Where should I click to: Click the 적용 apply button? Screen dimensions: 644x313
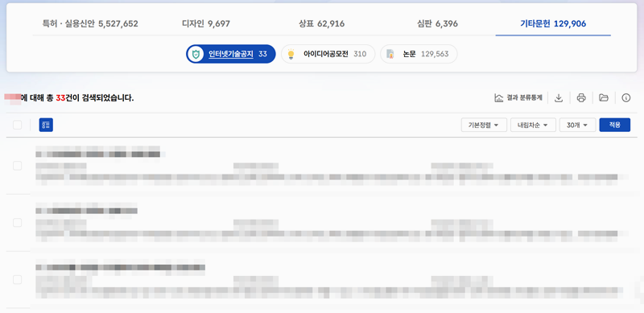pos(615,125)
